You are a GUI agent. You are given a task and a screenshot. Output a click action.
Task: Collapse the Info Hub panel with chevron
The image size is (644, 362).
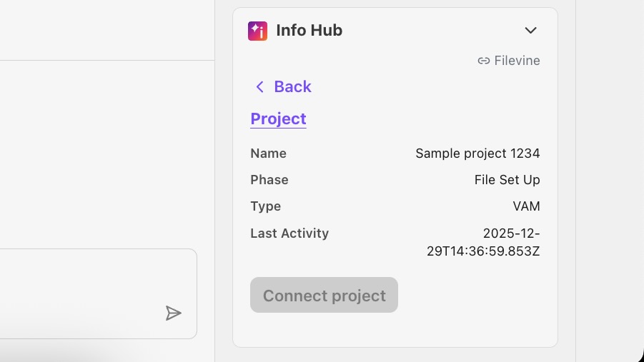coord(530,31)
